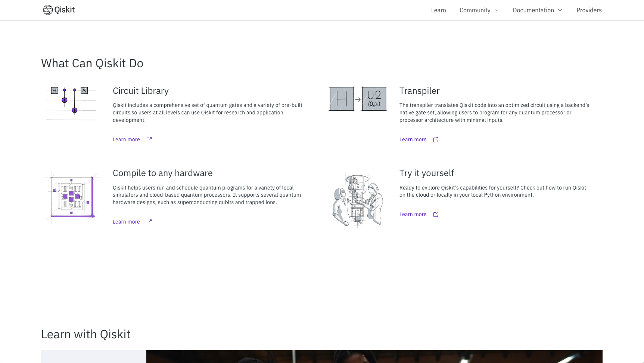Follow the Transpiler Learn more link
Screen dimensions: 644x363
click(x=413, y=139)
